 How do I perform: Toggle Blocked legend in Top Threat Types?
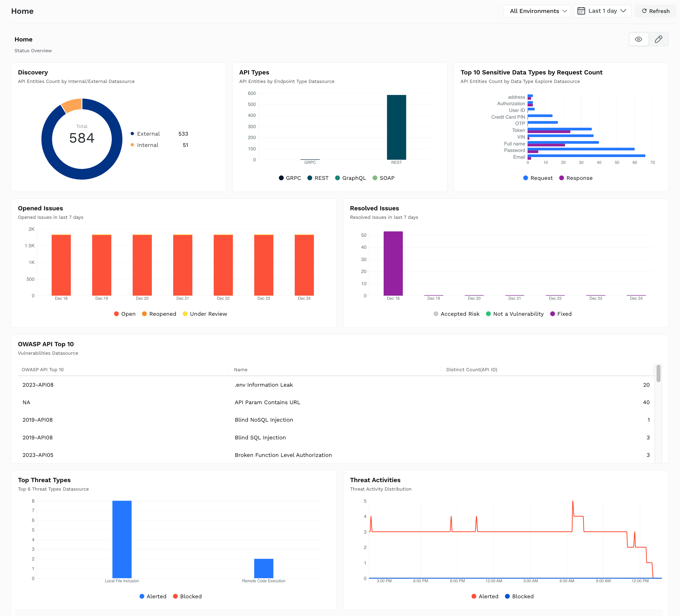coord(187,597)
